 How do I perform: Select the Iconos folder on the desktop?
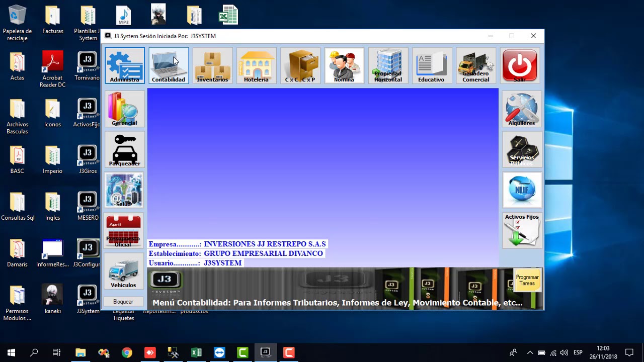point(53,114)
